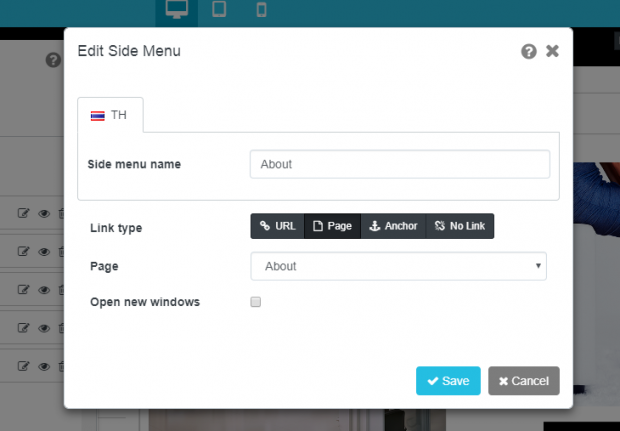Choose URL link type
The width and height of the screenshot is (620, 431).
coord(278,226)
